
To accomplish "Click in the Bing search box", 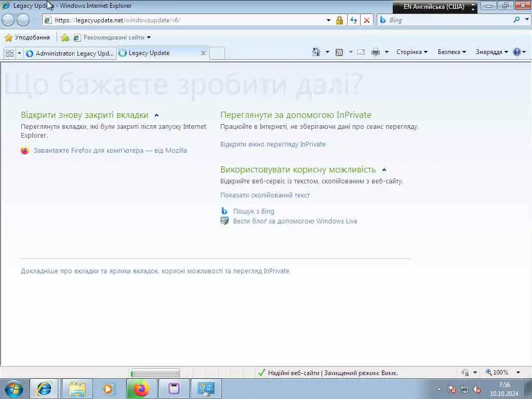I will tap(448, 20).
